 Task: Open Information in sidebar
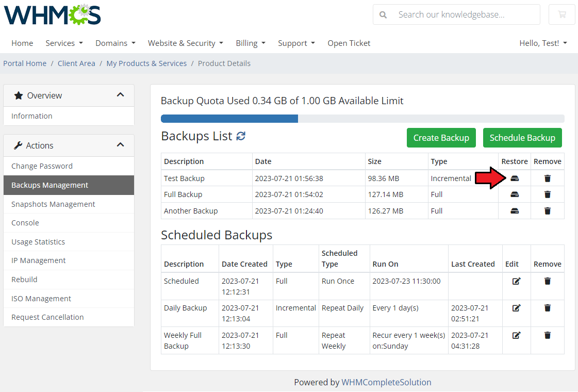pyautogui.click(x=69, y=116)
